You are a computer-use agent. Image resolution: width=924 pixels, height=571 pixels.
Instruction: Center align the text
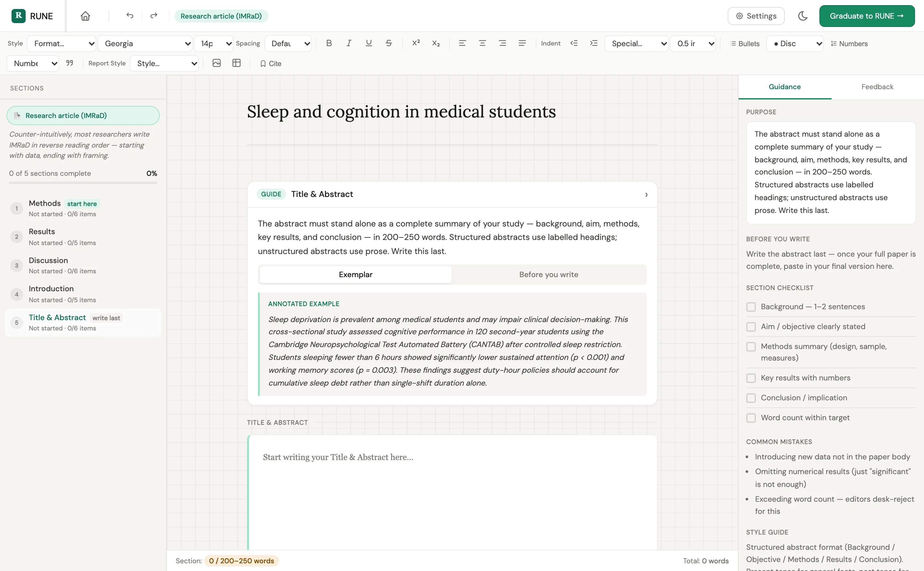point(482,43)
